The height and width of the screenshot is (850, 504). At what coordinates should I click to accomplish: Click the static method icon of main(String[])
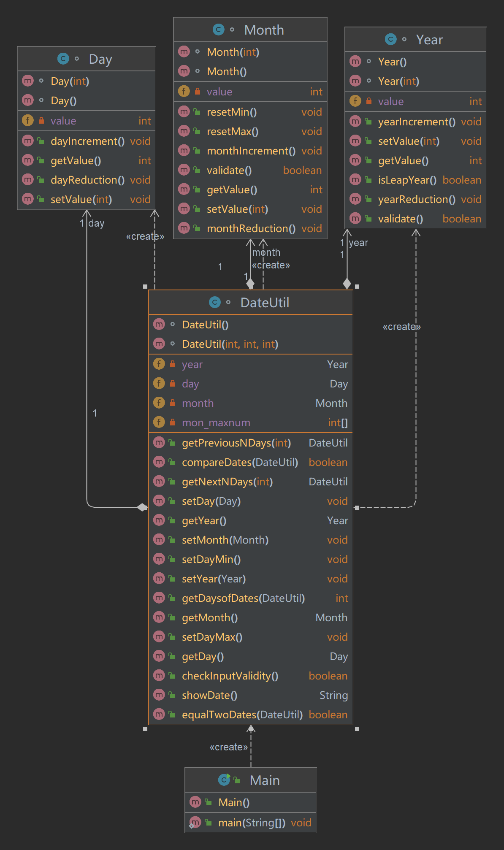[x=195, y=822]
